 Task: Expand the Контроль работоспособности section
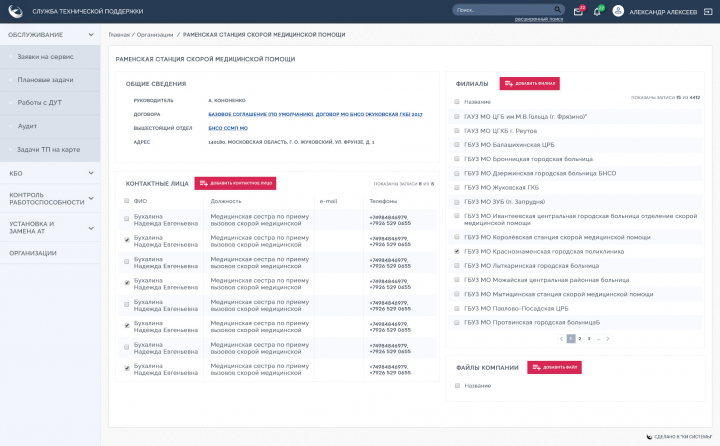coord(91,198)
